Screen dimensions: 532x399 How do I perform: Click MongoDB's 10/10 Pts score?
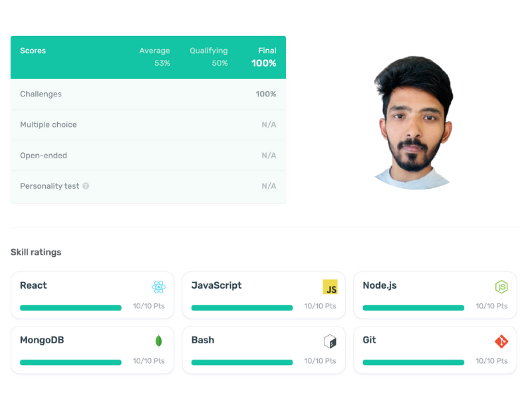click(x=148, y=361)
